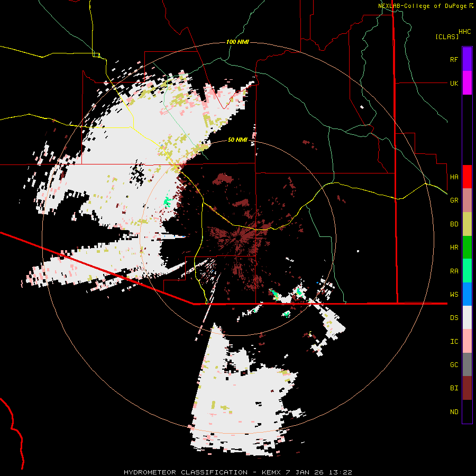Select the DS white legend swatch
Viewport: 476px width, 476px height.
467,317
